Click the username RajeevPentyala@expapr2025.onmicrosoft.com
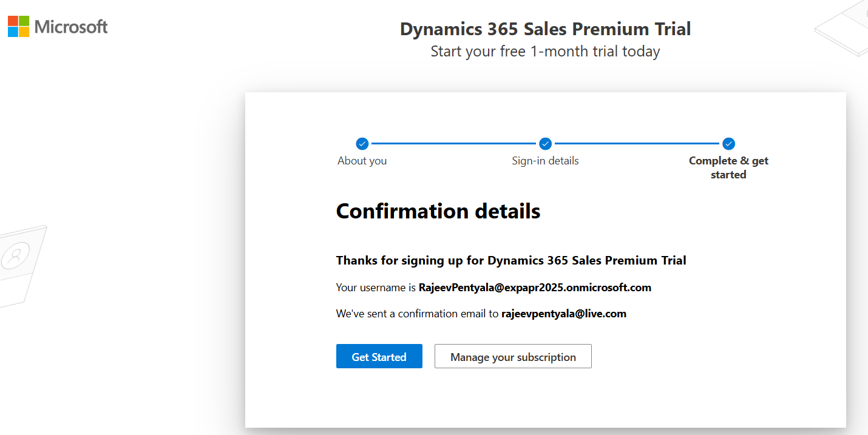This screenshot has height=435, width=868. click(x=535, y=288)
